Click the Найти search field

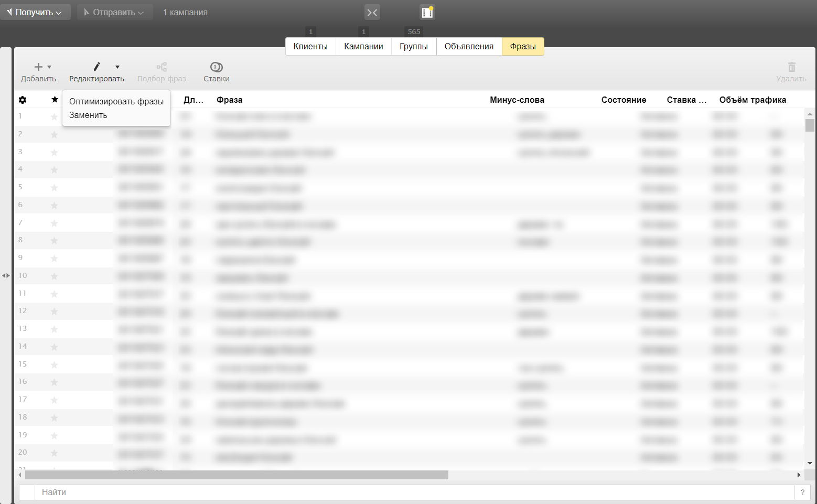coord(414,492)
